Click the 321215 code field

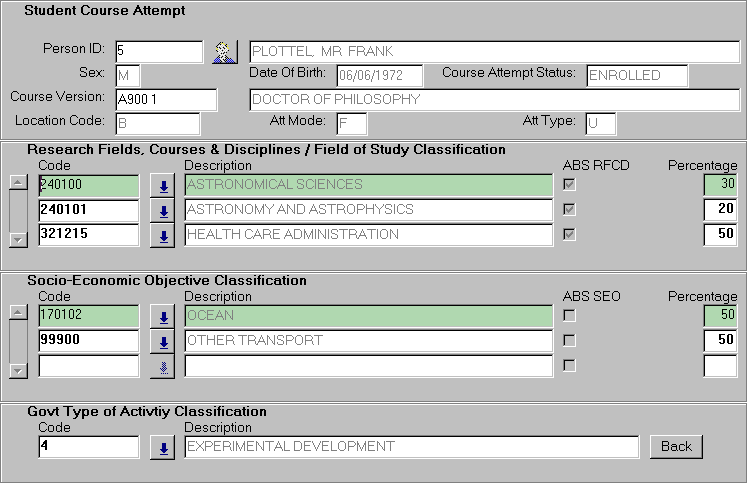point(88,235)
